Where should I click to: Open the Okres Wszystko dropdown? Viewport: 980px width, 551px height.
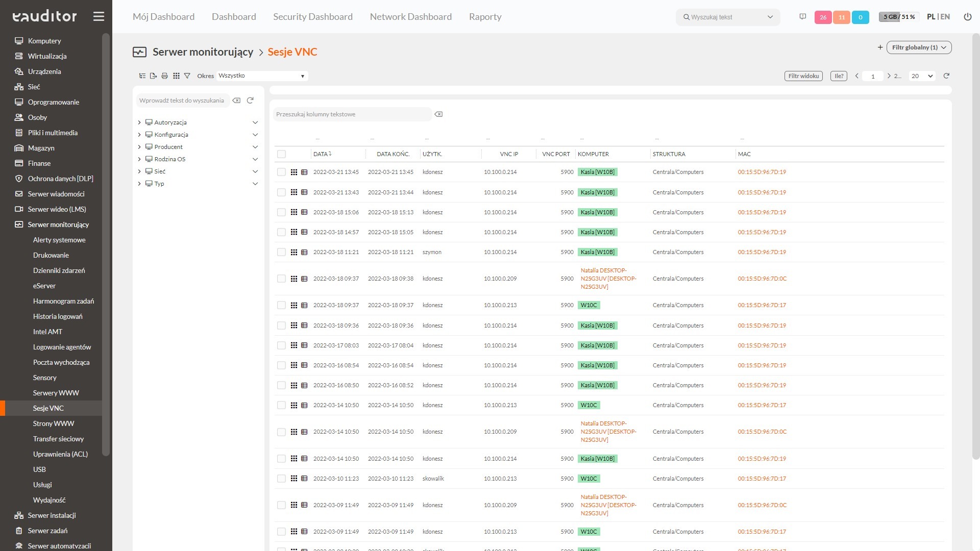click(262, 76)
